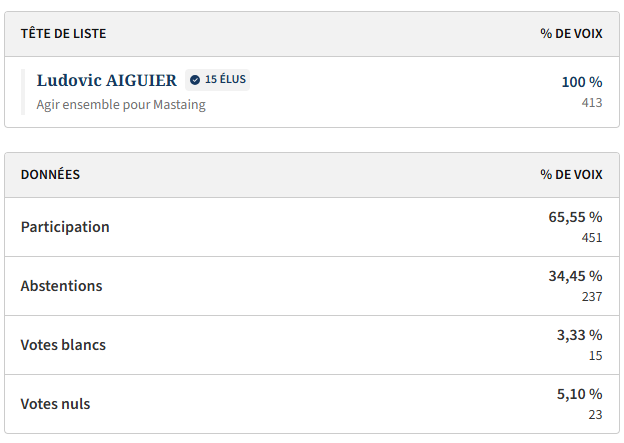Click the checkmark icon beside 15 ÉLUS
This screenshot has width=624, height=443.
click(x=195, y=80)
